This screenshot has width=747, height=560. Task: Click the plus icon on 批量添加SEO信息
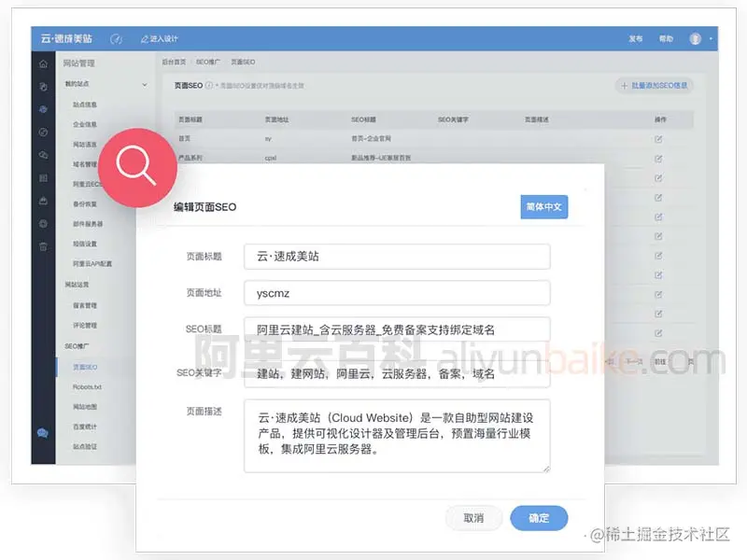pos(626,86)
